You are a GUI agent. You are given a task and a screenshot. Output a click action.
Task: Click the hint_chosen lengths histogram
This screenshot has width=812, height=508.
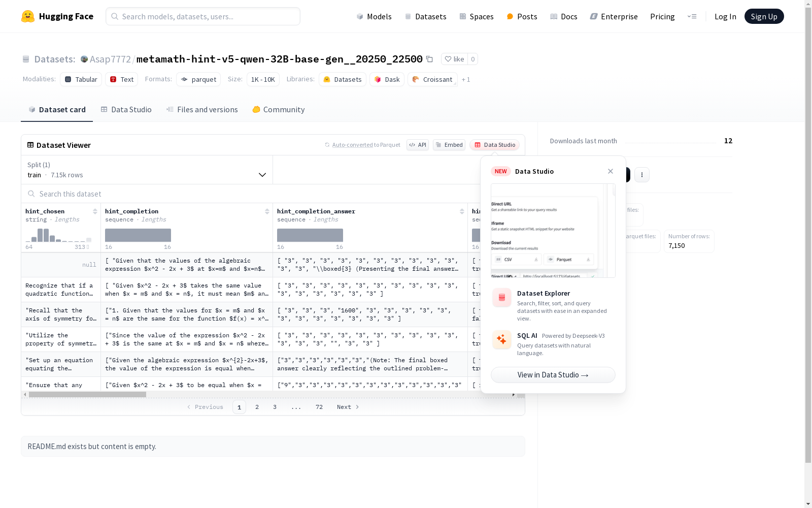tap(58, 235)
